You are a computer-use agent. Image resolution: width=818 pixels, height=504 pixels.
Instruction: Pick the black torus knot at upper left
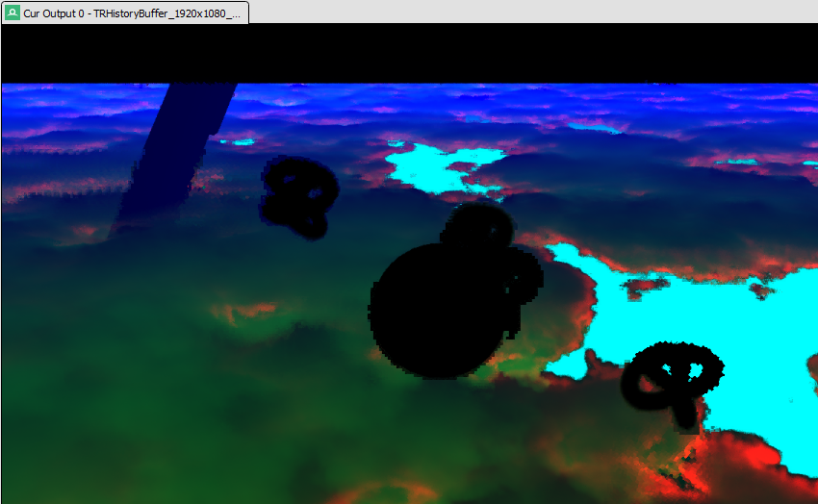[x=298, y=197]
